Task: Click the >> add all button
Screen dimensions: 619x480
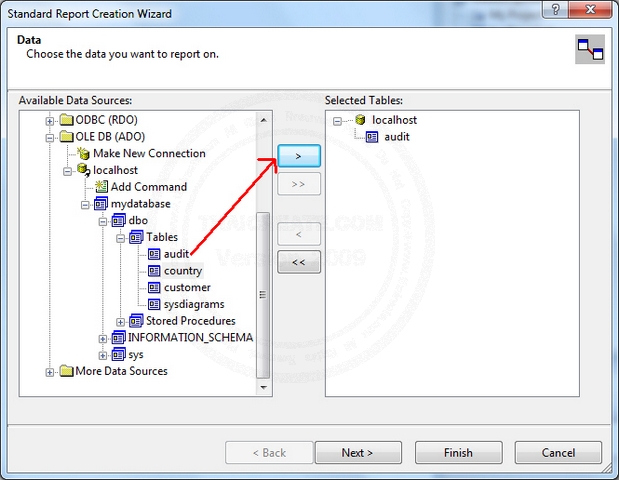Action: pos(299,184)
